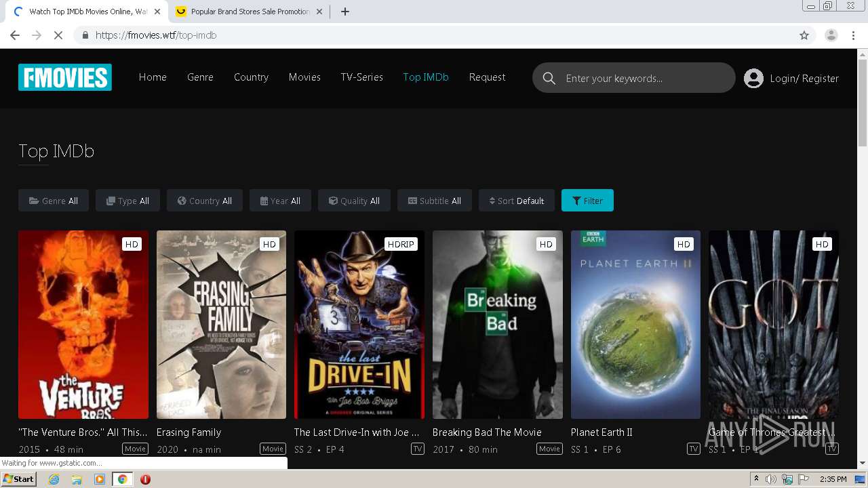Image resolution: width=868 pixels, height=488 pixels.
Task: Open the Breaking Bad poster
Action: 498,325
